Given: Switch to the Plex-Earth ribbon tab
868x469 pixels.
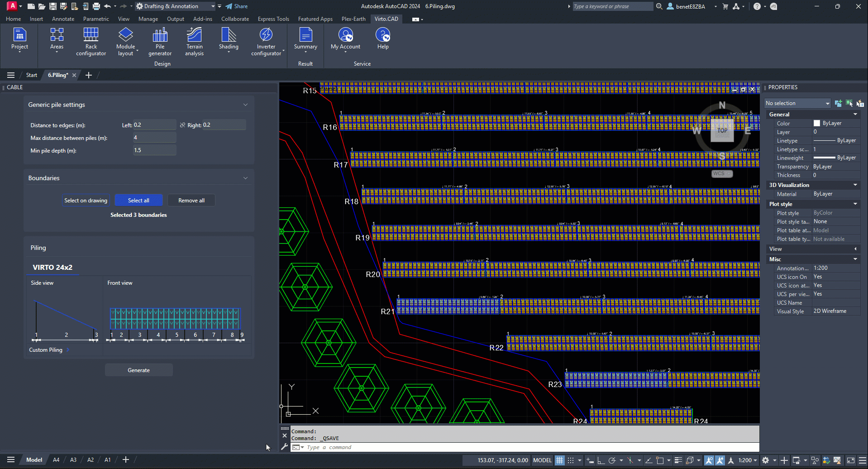Looking at the screenshot, I should pos(353,19).
